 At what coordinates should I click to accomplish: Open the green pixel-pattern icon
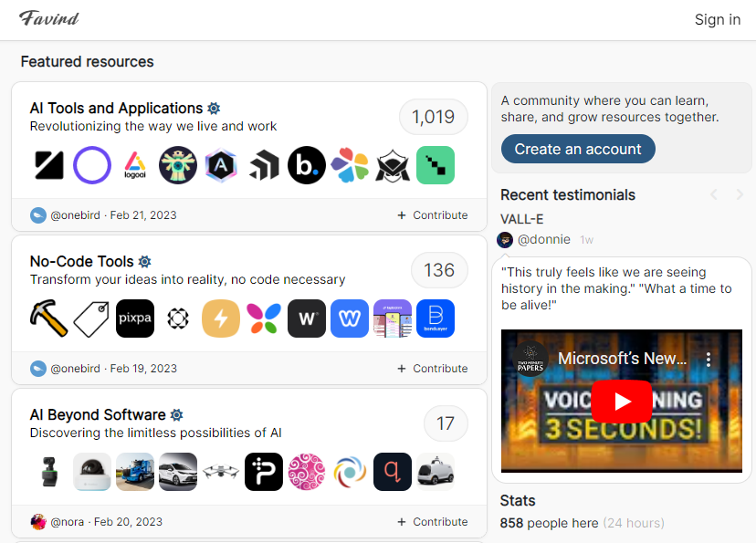click(x=436, y=165)
